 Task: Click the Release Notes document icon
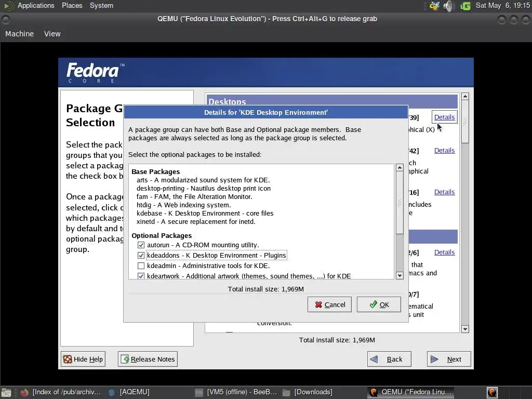click(125, 359)
